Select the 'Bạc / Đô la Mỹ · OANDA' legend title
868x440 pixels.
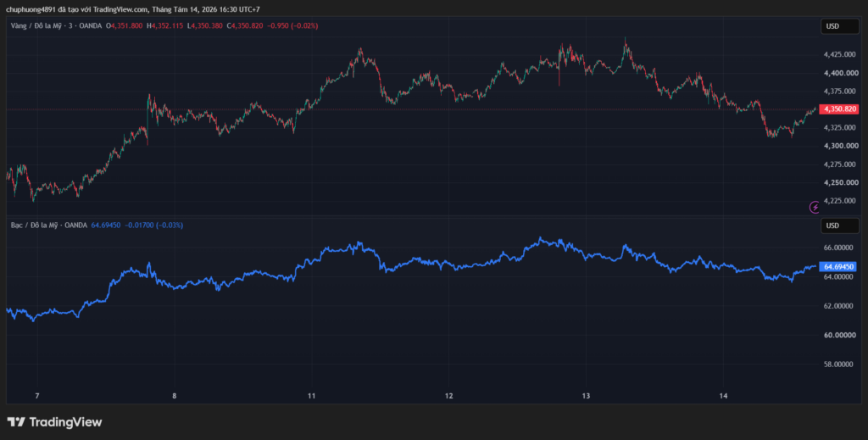coord(48,226)
